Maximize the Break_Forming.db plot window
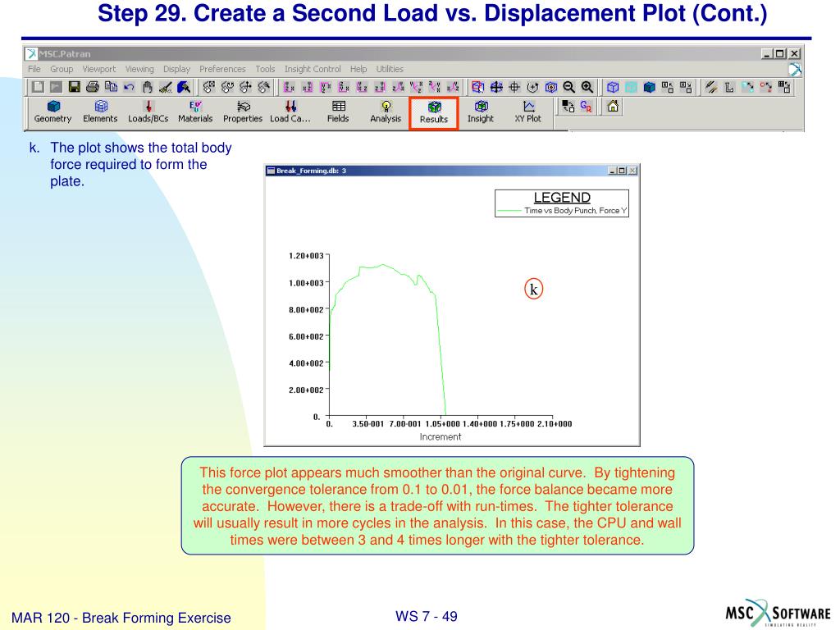This screenshot has height=630, width=840. pos(622,171)
